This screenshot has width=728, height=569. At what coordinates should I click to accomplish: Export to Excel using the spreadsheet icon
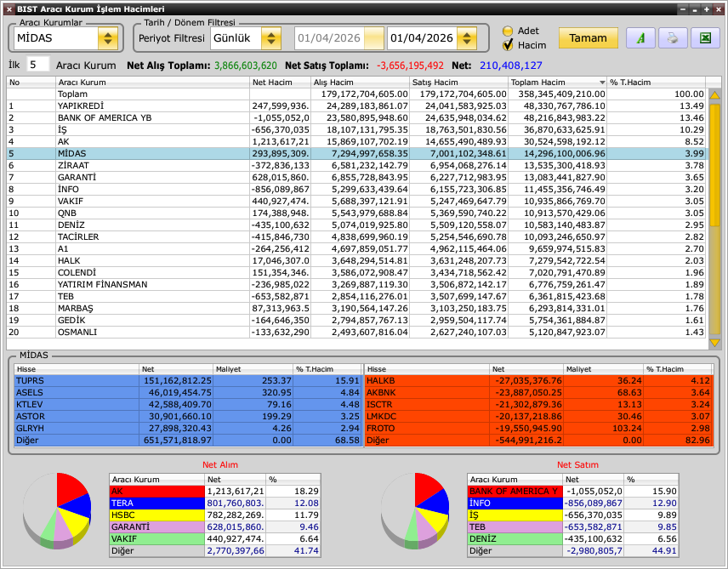(x=705, y=38)
